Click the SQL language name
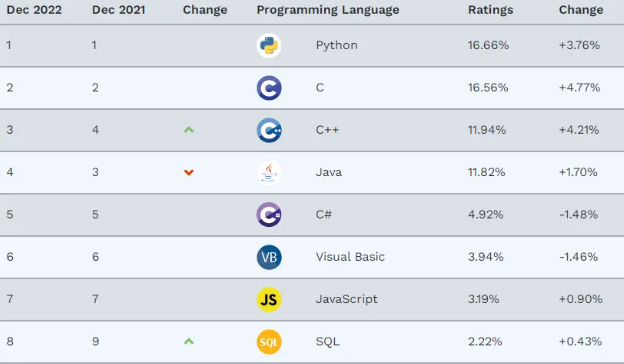This screenshot has height=364, width=624. coord(328,341)
